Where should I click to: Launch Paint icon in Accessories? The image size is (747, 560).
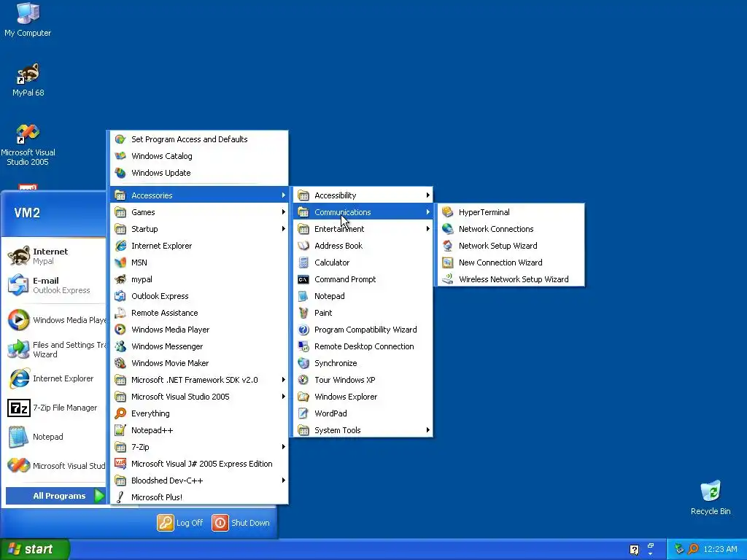tap(303, 313)
